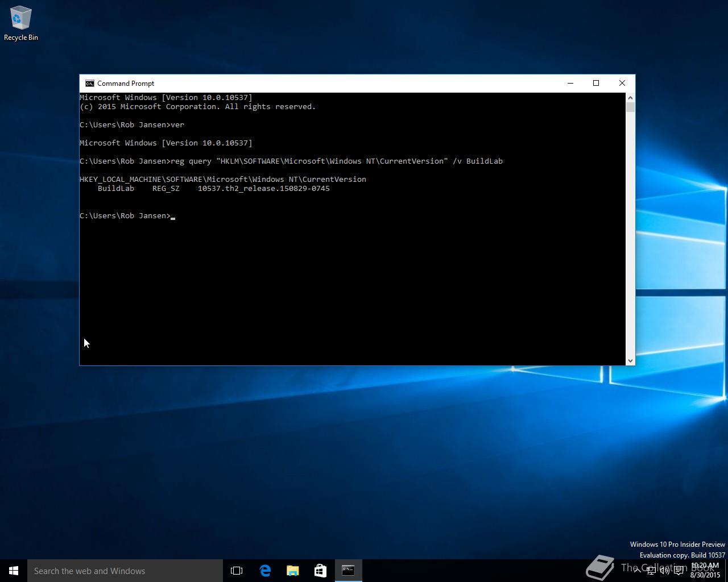Viewport: 728px width, 582px height.
Task: Open Task View from the taskbar
Action: pyautogui.click(x=237, y=571)
